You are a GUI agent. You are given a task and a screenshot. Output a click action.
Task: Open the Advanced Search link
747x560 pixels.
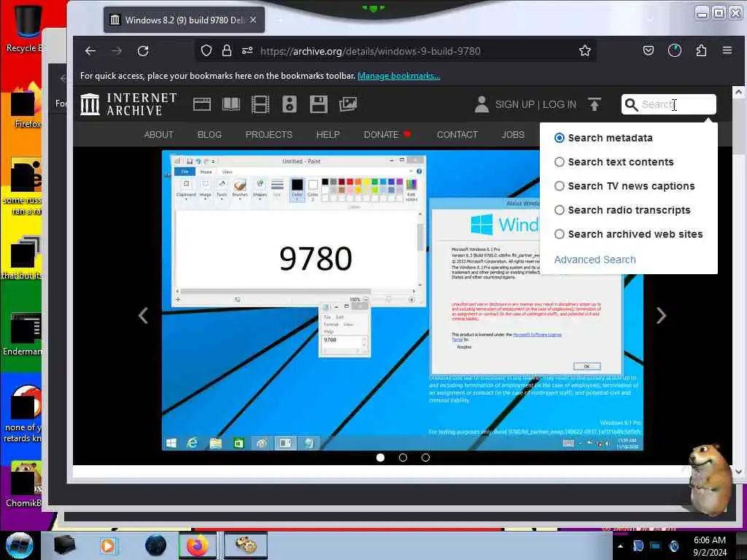tap(595, 260)
